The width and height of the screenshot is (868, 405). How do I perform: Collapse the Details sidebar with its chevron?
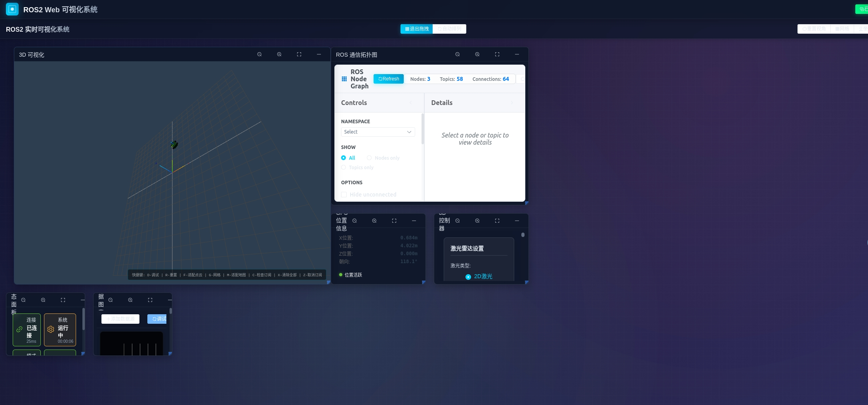(x=512, y=103)
